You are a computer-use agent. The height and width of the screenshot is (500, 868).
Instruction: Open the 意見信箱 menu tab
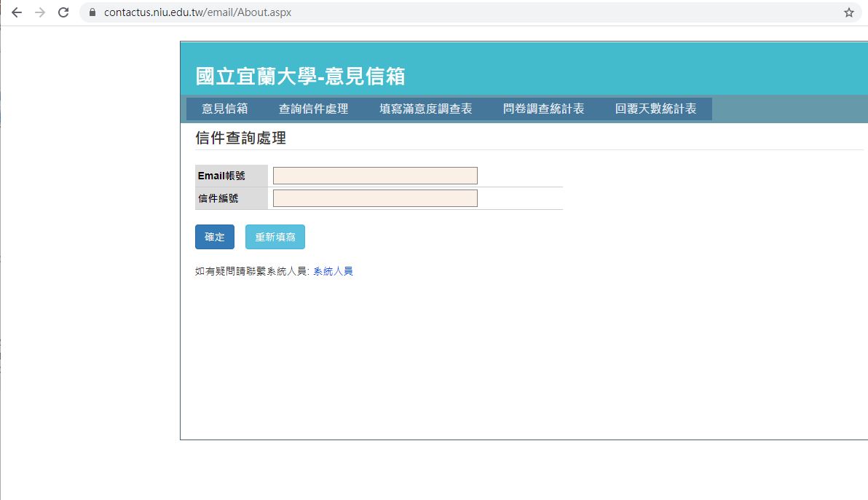225,109
